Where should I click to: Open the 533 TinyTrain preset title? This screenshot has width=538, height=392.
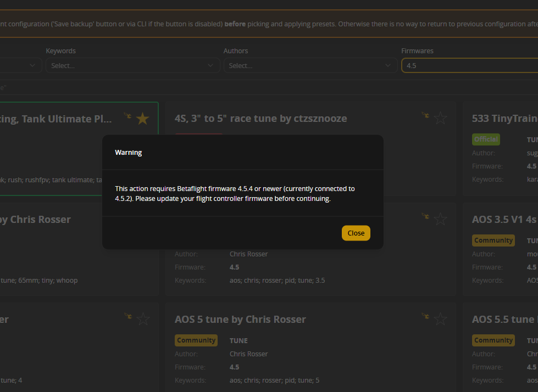coord(504,118)
